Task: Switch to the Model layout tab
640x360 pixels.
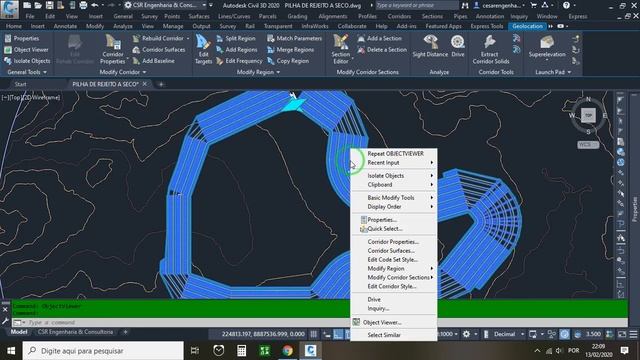Action: point(19,332)
